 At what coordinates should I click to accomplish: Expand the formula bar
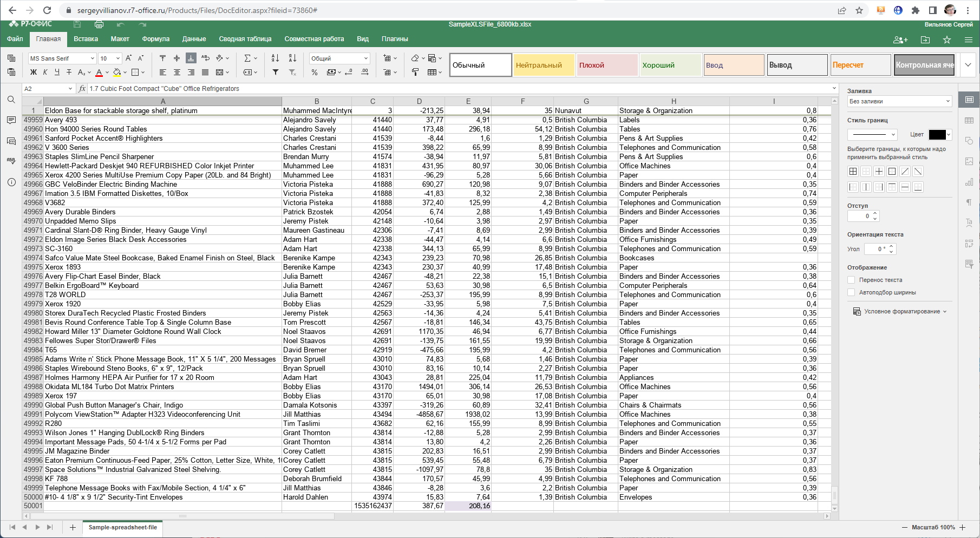[834, 89]
